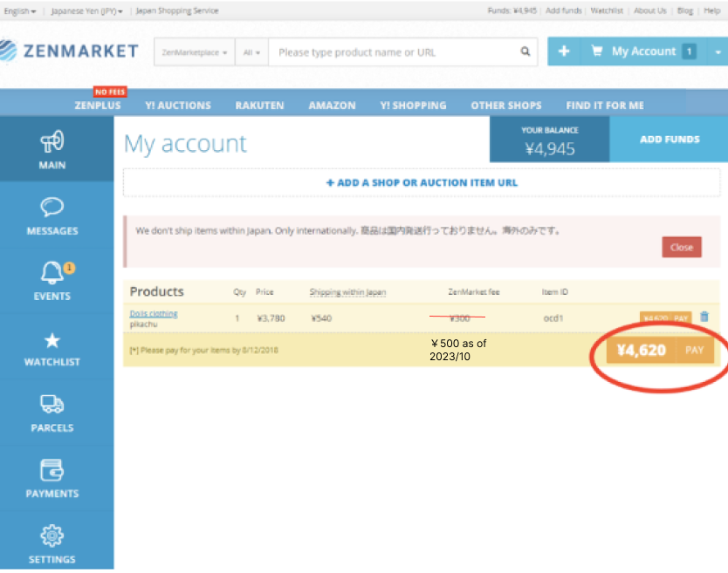Click the Add Funds button beside balance
Viewport: 728px width, 573px height.
pos(669,140)
